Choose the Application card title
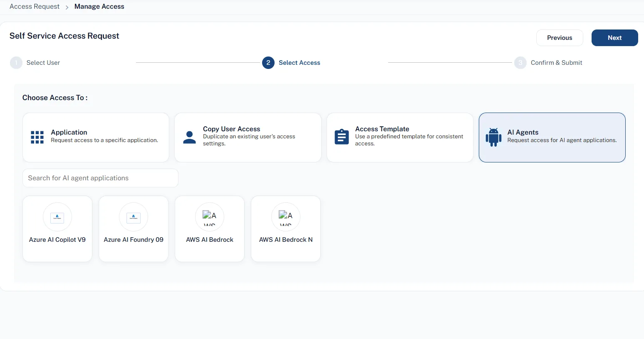The image size is (644, 339). [x=69, y=132]
